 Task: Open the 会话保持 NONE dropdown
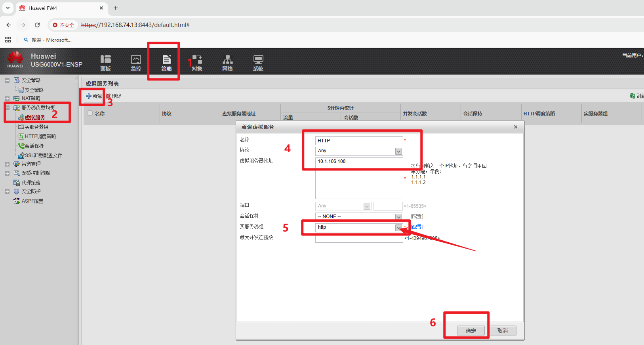[x=398, y=217]
